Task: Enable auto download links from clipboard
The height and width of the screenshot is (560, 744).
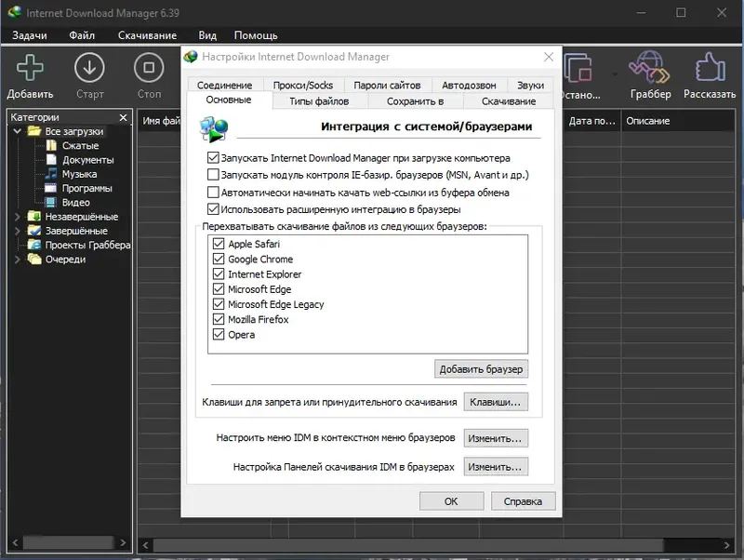Action: pyautogui.click(x=213, y=193)
